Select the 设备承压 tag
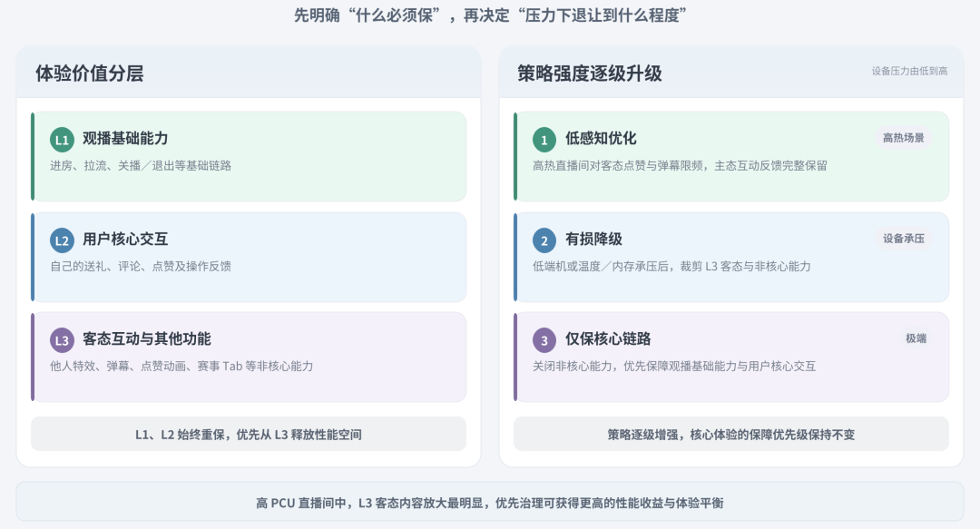The image size is (980, 529). (x=903, y=239)
